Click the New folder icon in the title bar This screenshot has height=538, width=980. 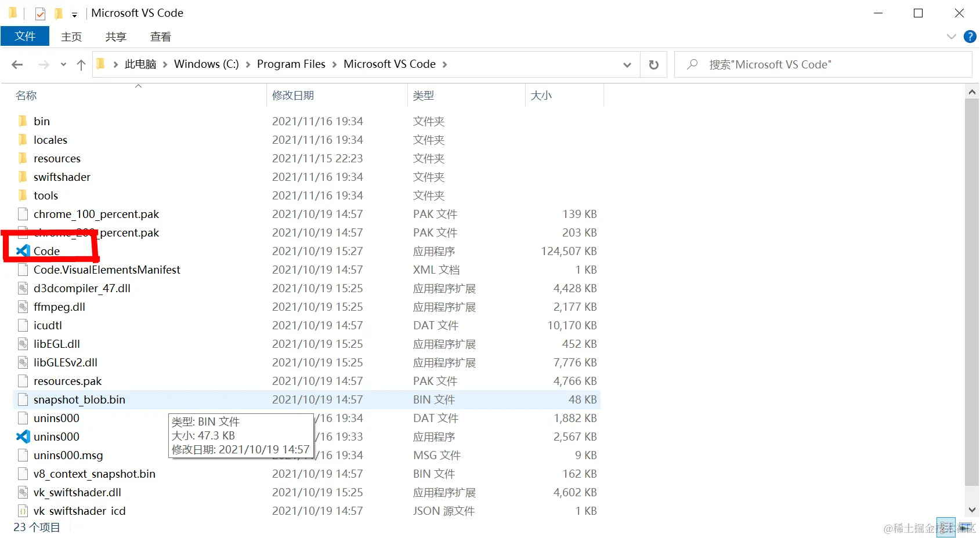point(58,13)
